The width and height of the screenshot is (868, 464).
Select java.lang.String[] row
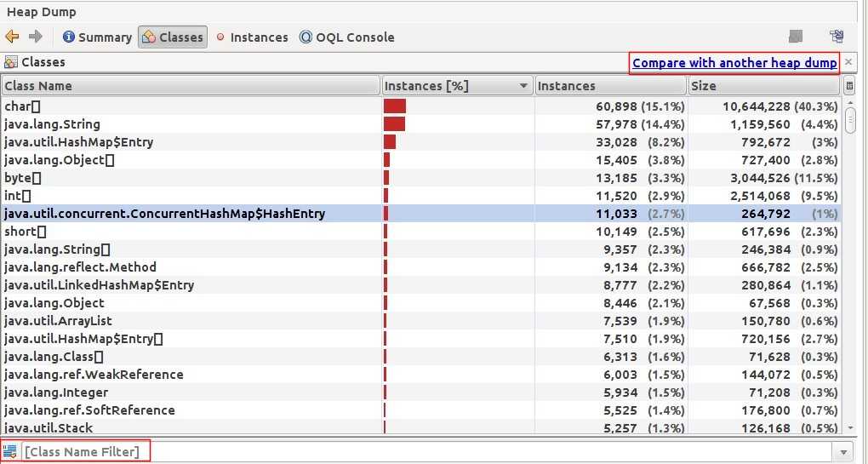(x=420, y=249)
